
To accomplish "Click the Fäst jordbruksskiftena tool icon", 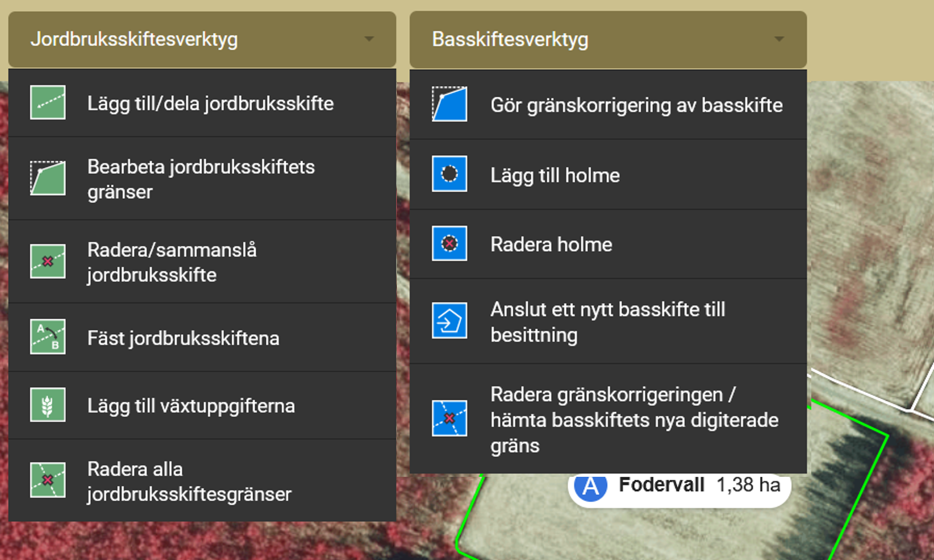I will tap(47, 337).
